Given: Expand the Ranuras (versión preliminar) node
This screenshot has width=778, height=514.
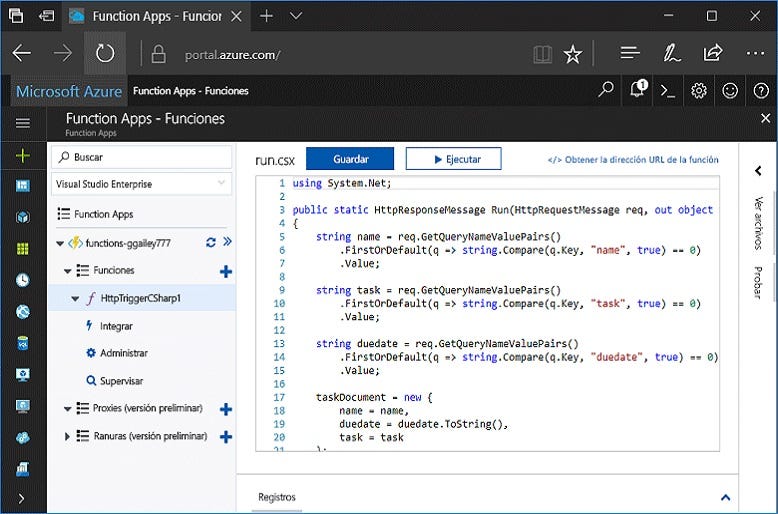Looking at the screenshot, I should coord(67,437).
